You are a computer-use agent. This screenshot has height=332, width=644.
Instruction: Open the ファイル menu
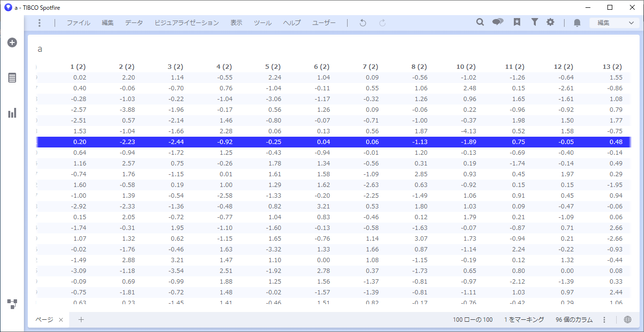click(x=78, y=23)
